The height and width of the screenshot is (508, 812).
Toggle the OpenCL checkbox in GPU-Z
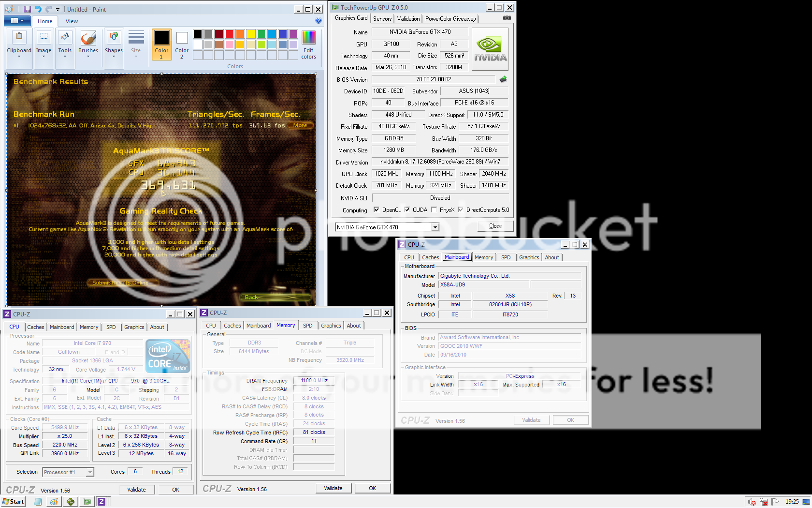[377, 210]
